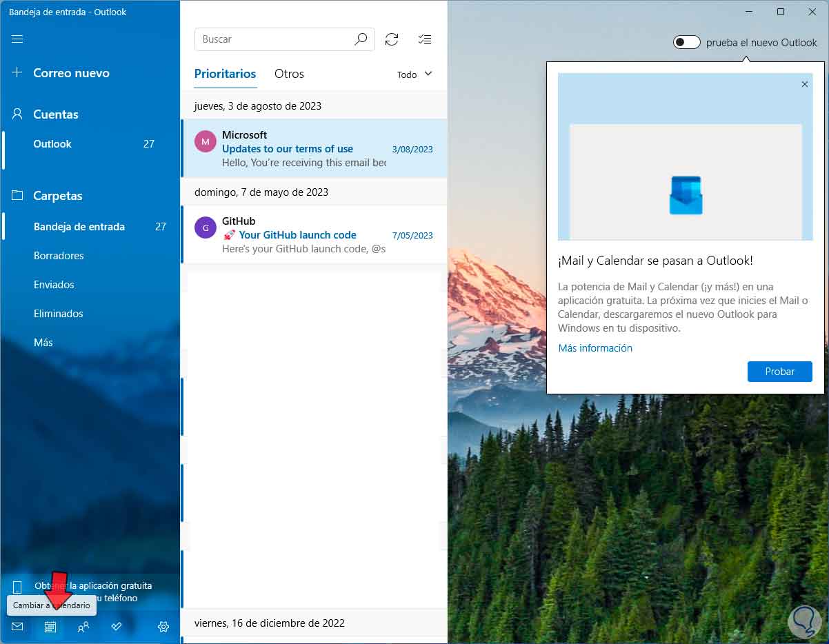The image size is (829, 644).
Task: Switch to the Prioritarios tab
Action: 225,74
